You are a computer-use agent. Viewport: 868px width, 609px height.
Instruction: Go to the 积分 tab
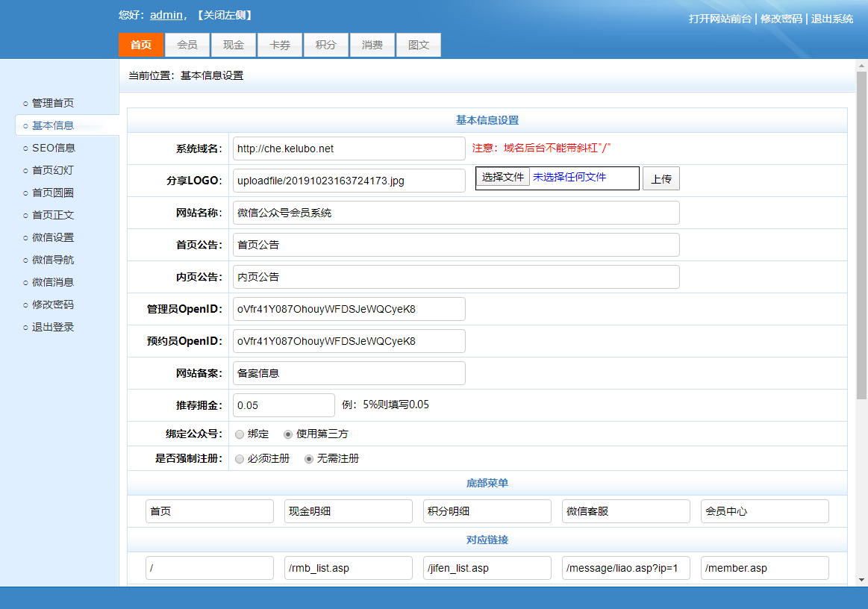[326, 45]
